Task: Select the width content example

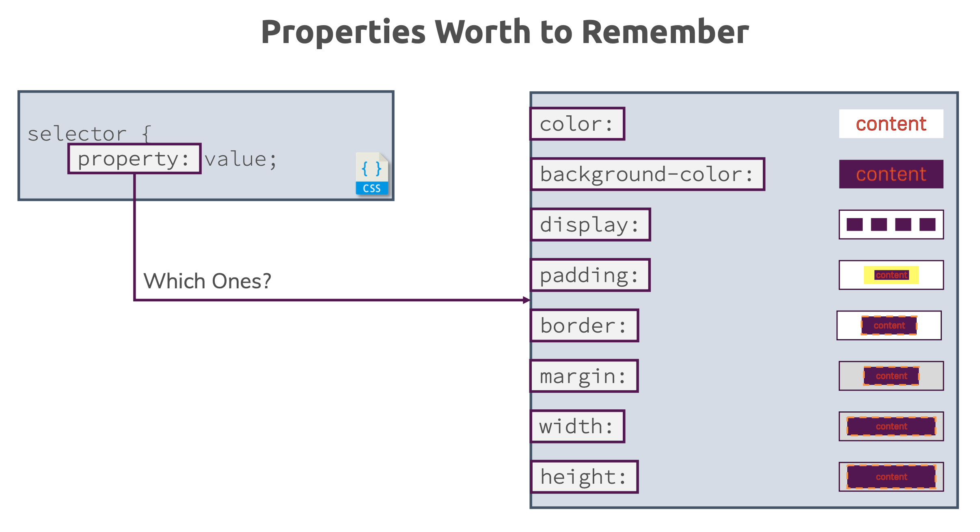Action: tap(891, 426)
